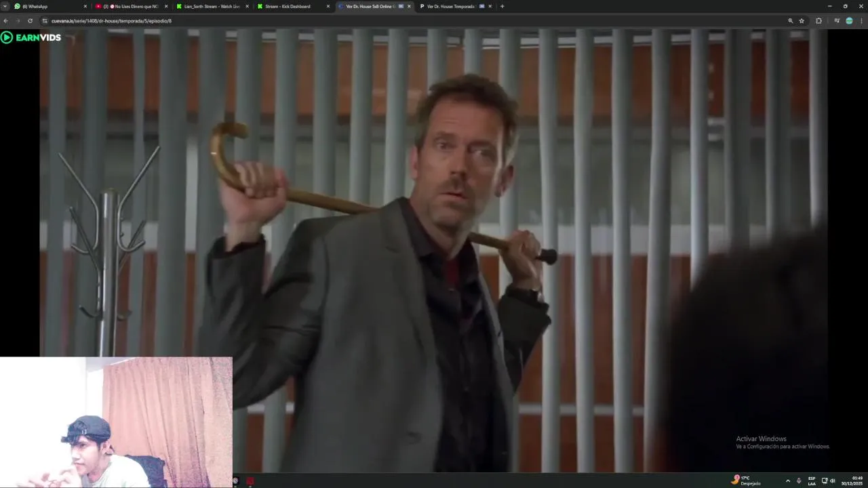Reload the cuevana page
The width and height of the screenshot is (868, 488).
30,21
